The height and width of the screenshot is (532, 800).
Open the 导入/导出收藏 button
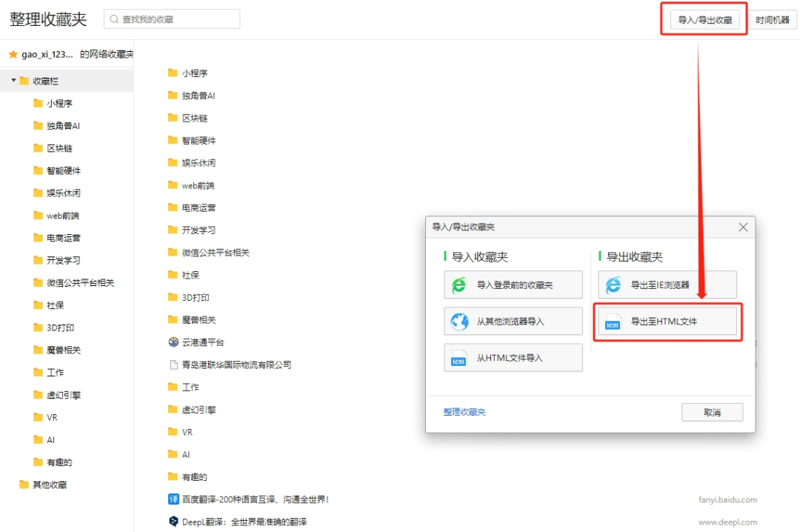[x=704, y=20]
